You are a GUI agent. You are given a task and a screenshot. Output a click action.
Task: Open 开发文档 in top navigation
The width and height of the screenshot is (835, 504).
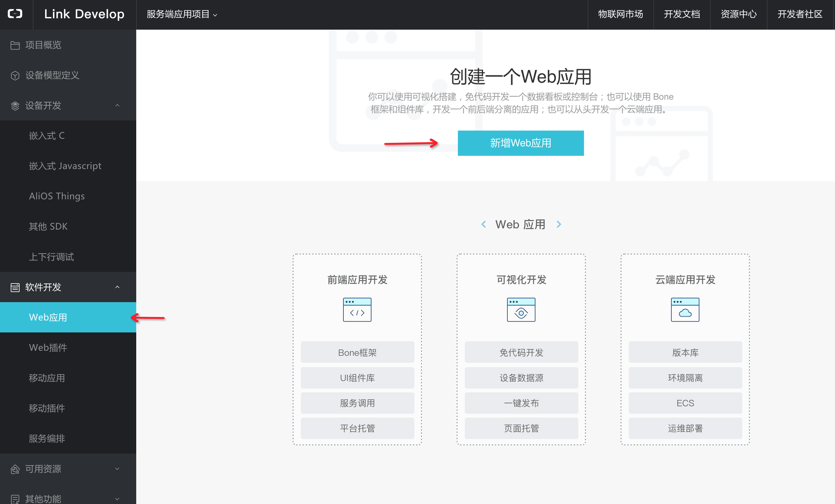pyautogui.click(x=682, y=14)
